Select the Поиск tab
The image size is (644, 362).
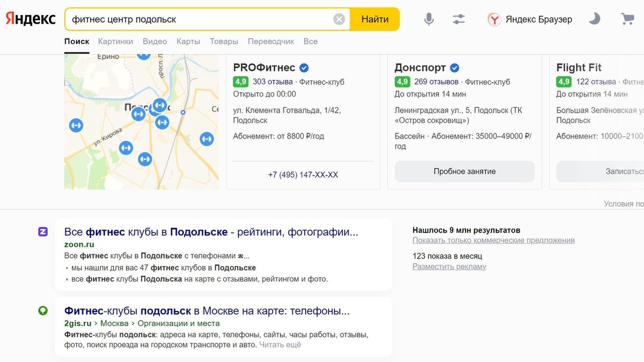[77, 41]
